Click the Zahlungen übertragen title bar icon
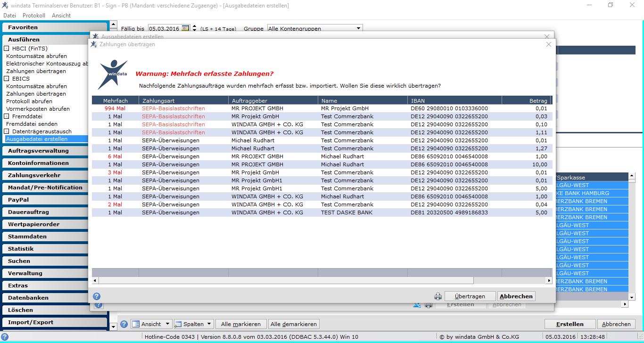The image size is (644, 343). tap(94, 44)
